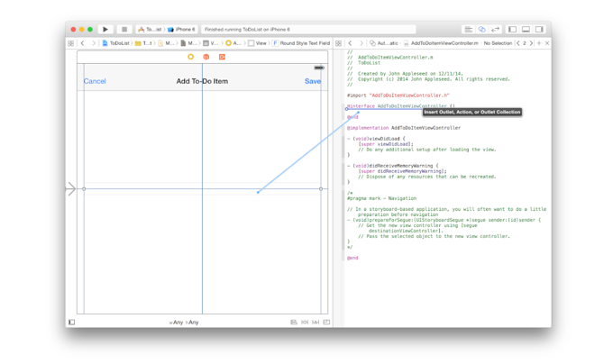Close the assistant editor pane
The image size is (613, 364).
[547, 43]
